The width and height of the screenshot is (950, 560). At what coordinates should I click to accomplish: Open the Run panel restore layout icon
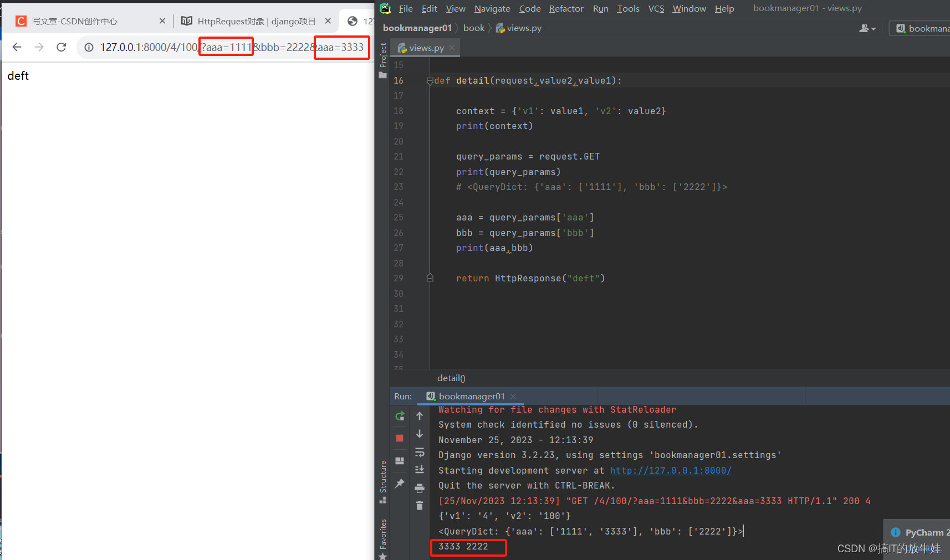click(400, 461)
